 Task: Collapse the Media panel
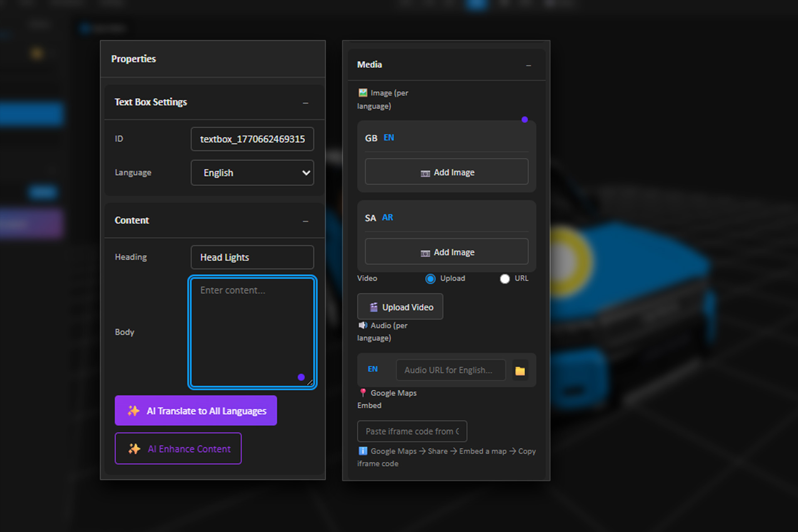point(528,65)
